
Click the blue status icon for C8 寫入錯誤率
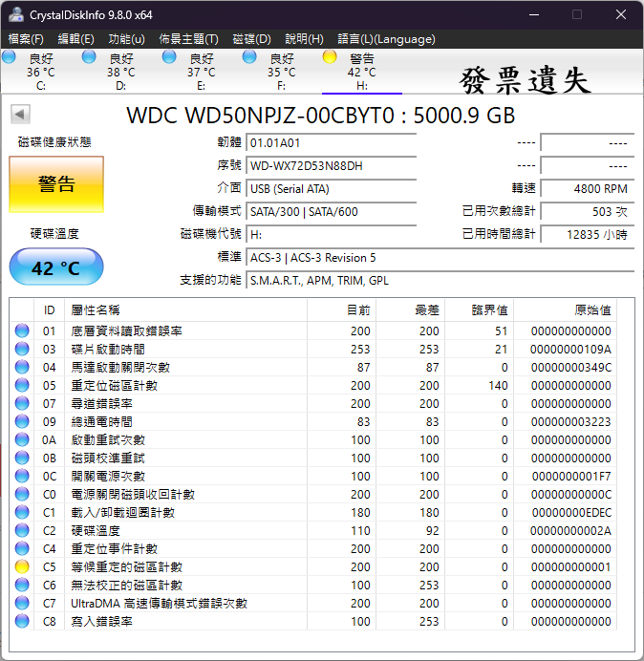[22, 621]
